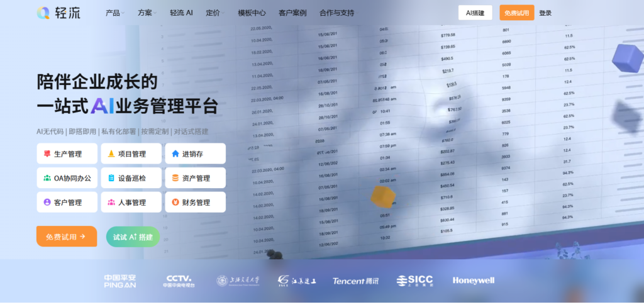Select the 生产管理 card

67,153
